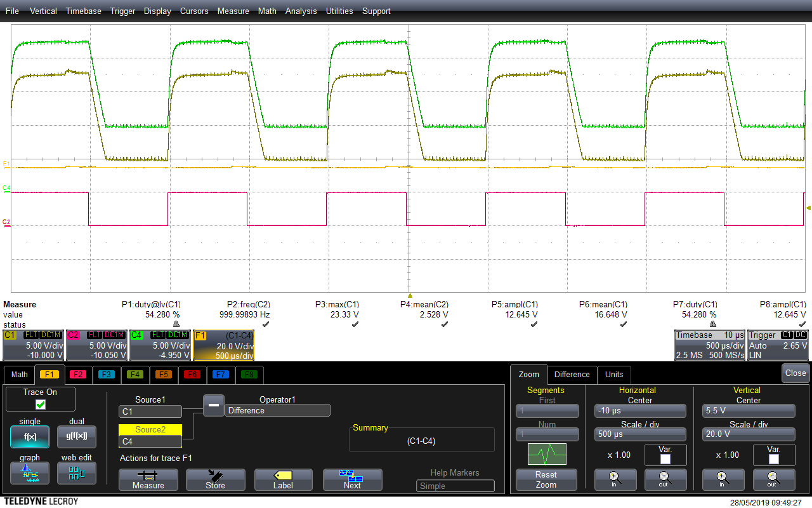Click the P6 mean(C1) measurement label
The image size is (812, 508).
pos(603,304)
